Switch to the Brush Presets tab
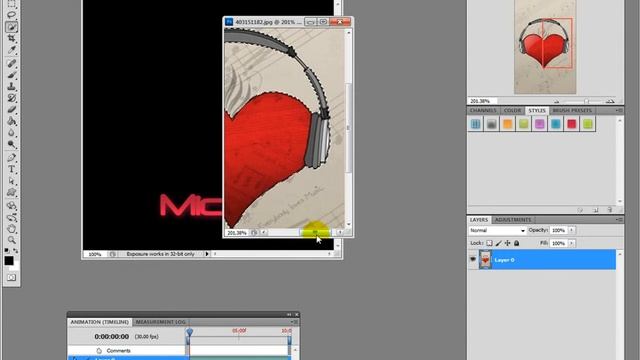The height and width of the screenshot is (360, 640). [x=572, y=111]
